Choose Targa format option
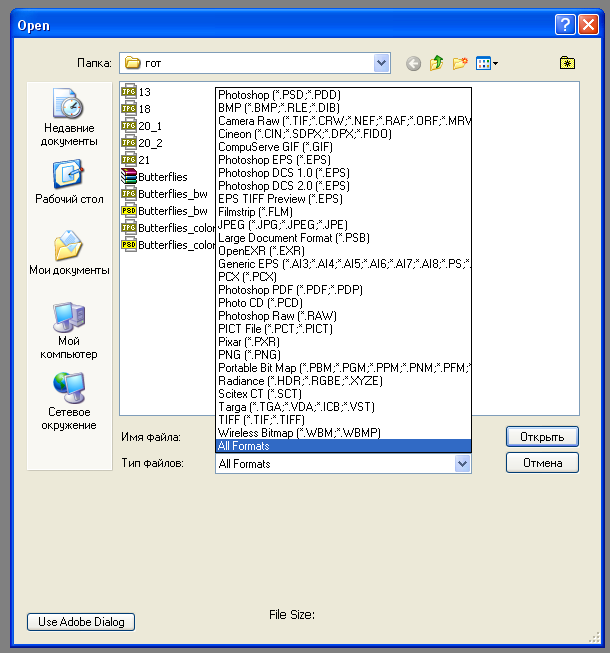Screen dimensions: 610x653 click(x=344, y=407)
